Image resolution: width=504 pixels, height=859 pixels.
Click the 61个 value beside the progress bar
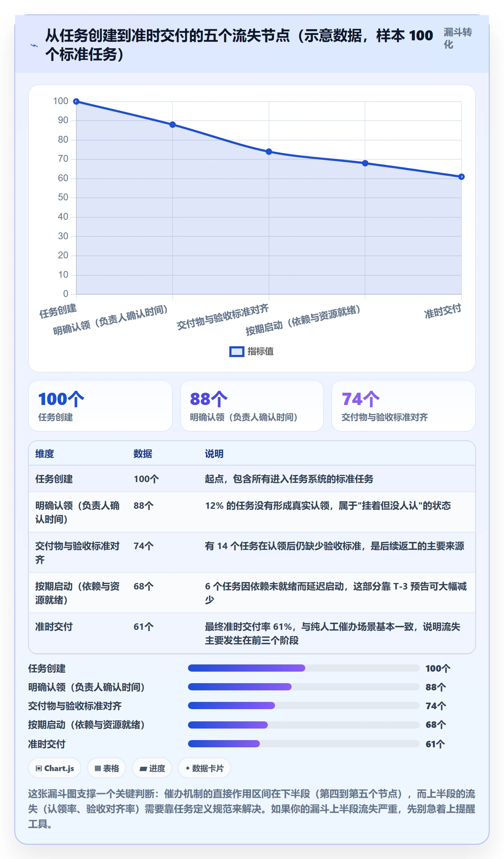[436, 744]
